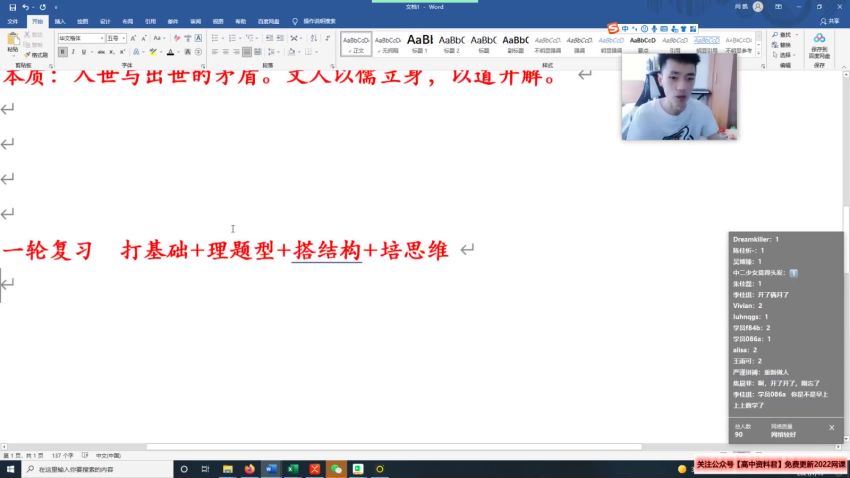
Task: Click the Save icon in title bar
Action: pyautogui.click(x=12, y=7)
